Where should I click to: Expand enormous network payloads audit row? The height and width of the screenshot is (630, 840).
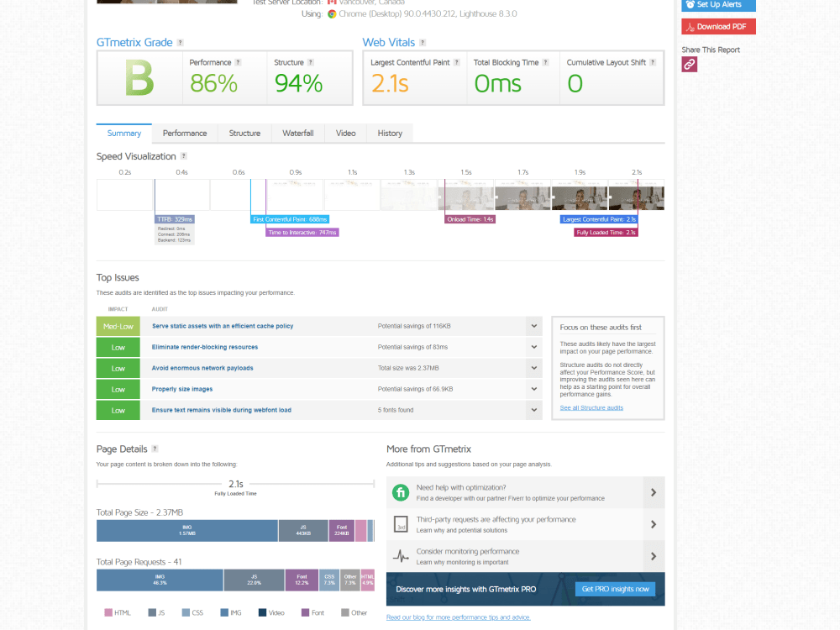(533, 368)
